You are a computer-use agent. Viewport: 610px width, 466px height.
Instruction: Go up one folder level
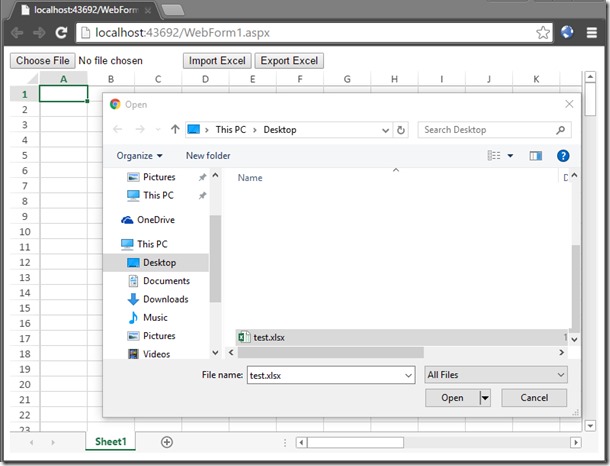(175, 129)
